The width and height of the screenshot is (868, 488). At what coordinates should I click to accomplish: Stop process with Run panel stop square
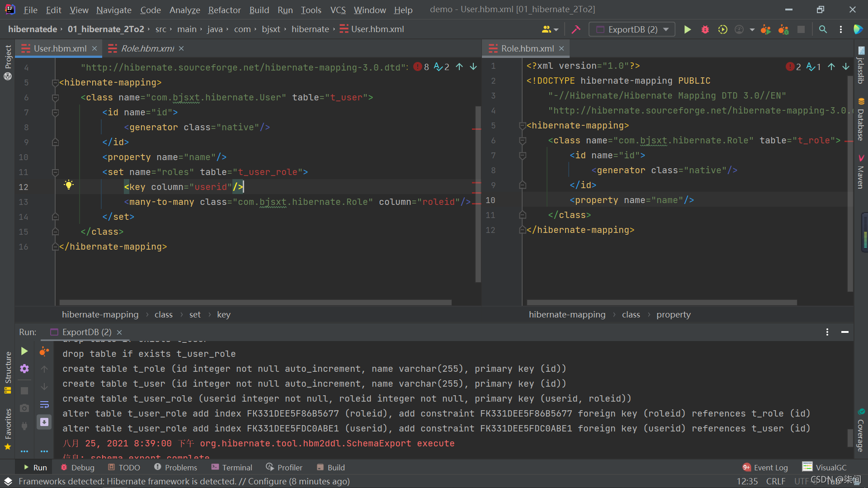pos(24,390)
